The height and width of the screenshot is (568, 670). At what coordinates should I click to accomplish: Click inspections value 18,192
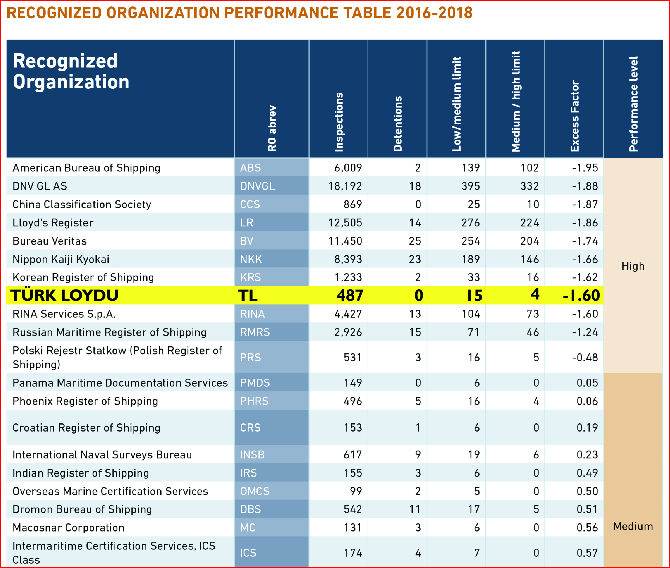(x=345, y=186)
